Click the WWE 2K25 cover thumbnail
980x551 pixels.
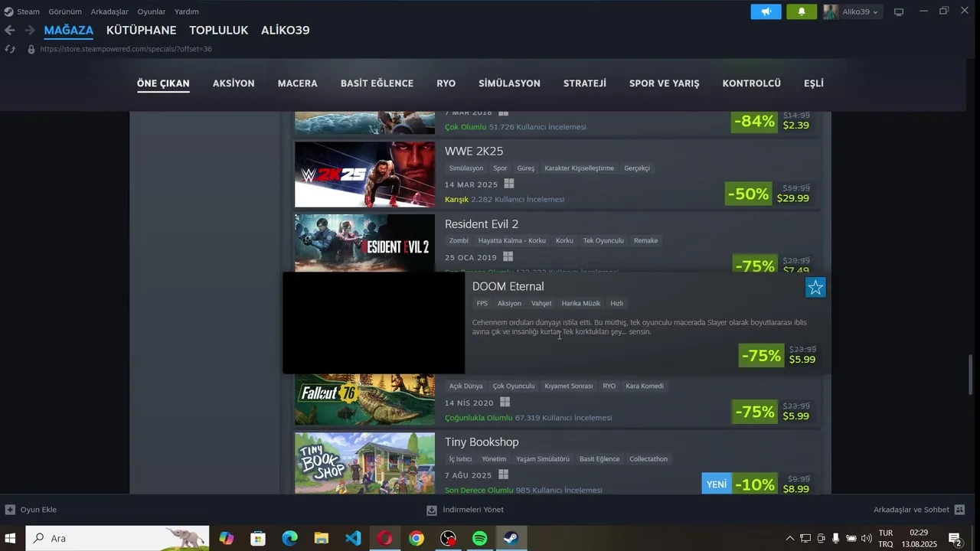pos(364,174)
